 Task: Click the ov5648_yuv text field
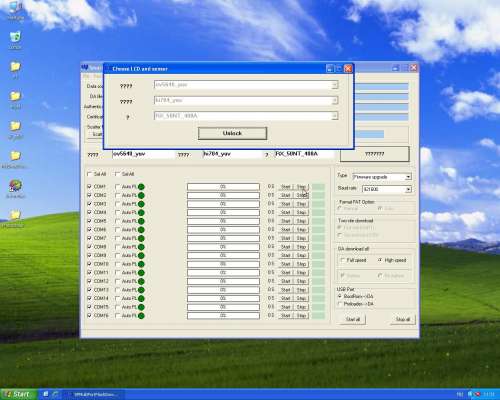tap(143, 154)
